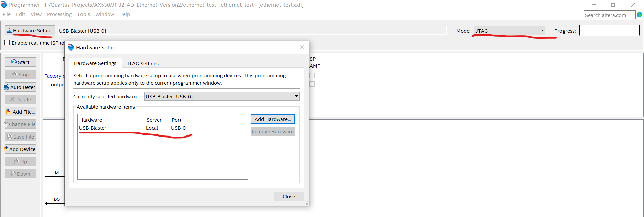Viewport: 644px width, 217px height.
Task: Switch to the JTAG Settings tab
Action: pos(143,64)
